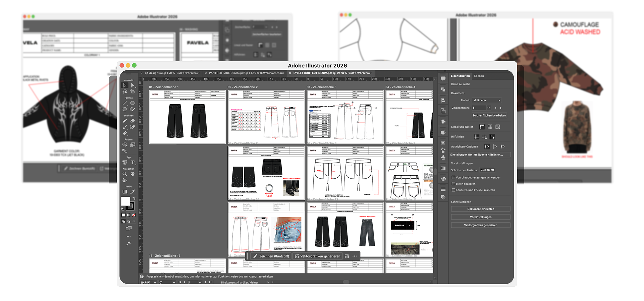Click Zeichnen (Buntstift) in contextual bar
Viewport: 644px width, 301px height.
tap(271, 256)
